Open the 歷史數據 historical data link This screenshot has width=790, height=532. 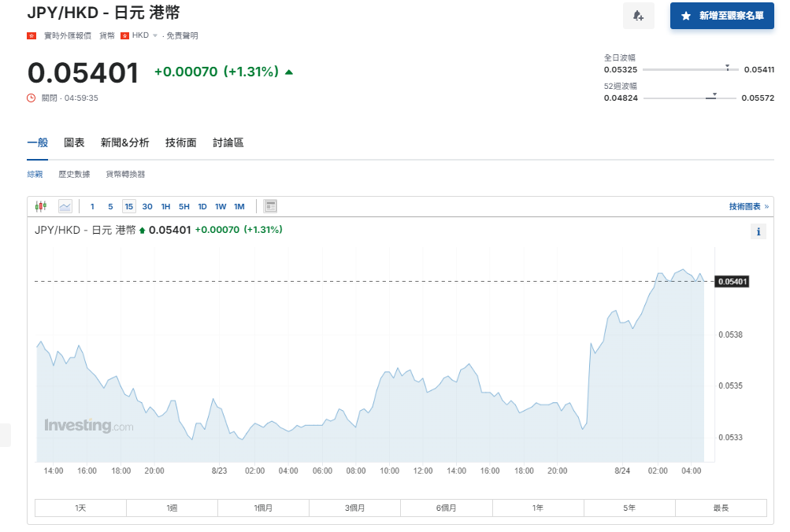tap(74, 174)
